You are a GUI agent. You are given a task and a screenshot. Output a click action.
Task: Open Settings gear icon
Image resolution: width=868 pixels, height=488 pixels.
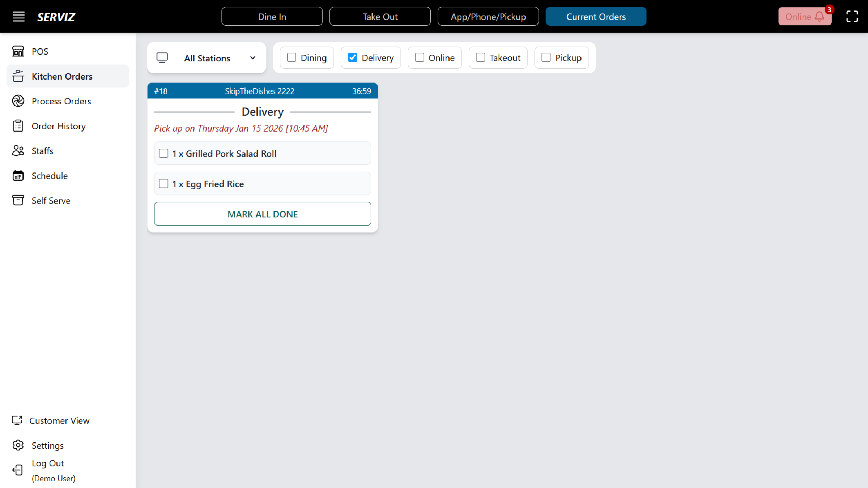[x=18, y=445]
